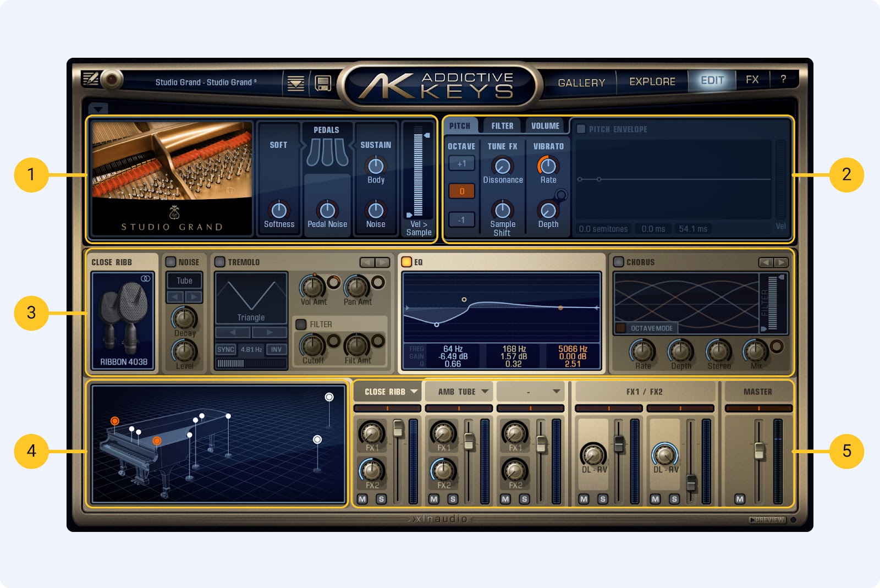Open the FX page
This screenshot has height=588, width=880.
pyautogui.click(x=752, y=80)
